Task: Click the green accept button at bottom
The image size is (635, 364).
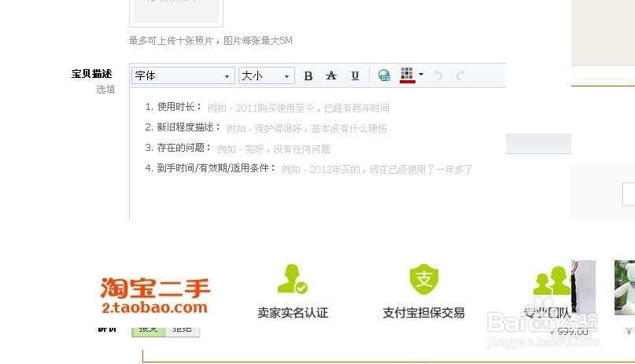Action: tap(148, 330)
